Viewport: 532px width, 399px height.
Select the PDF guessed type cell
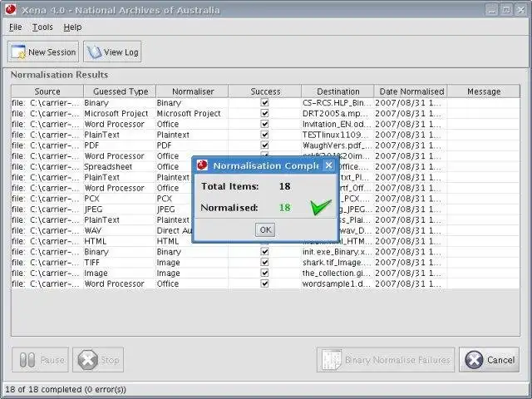(120, 145)
